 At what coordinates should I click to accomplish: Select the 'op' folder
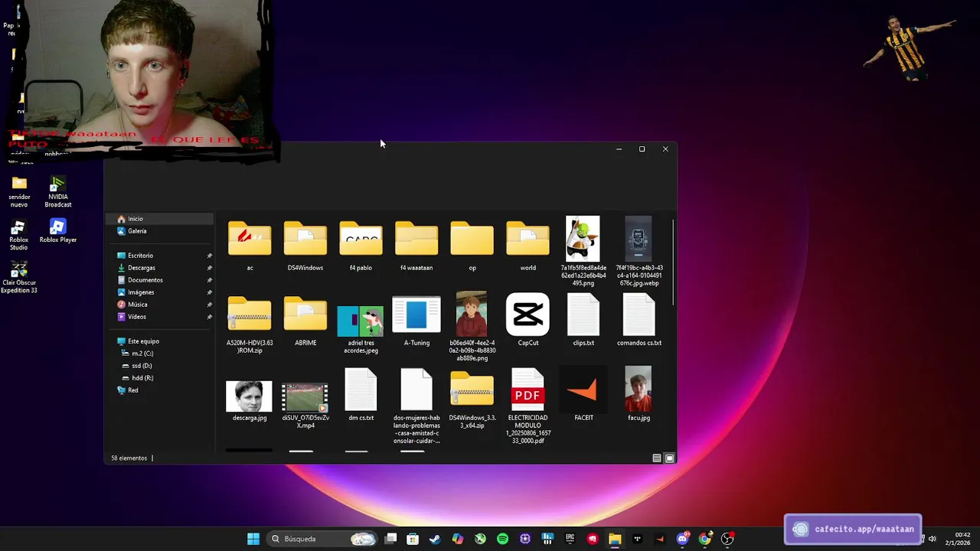pyautogui.click(x=472, y=246)
